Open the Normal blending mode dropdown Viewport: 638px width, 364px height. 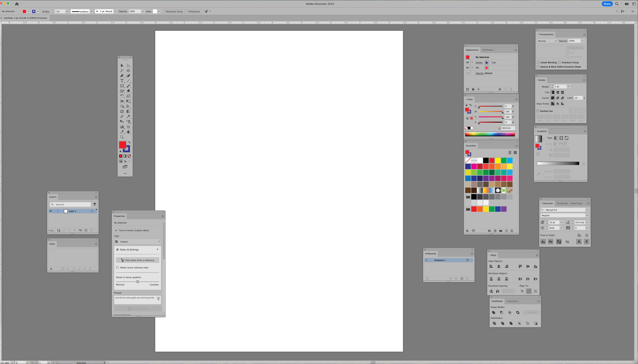pyautogui.click(x=547, y=41)
